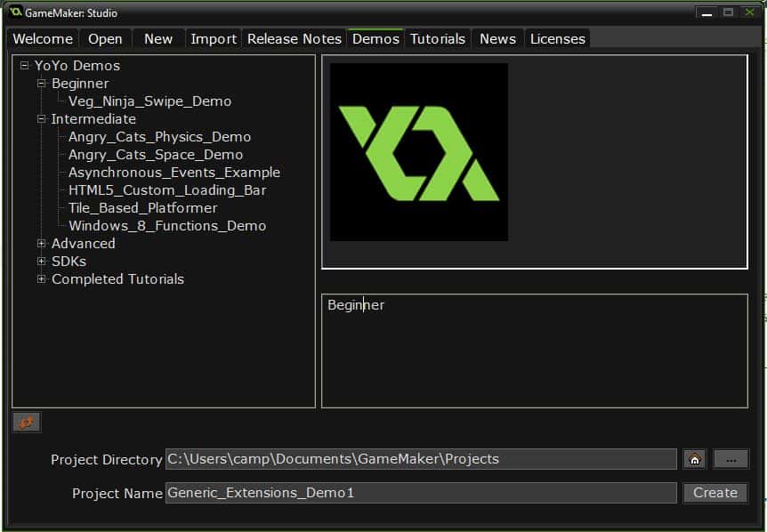This screenshot has height=532, width=767.
Task: Select the Beginner category label
Action: 80,84
